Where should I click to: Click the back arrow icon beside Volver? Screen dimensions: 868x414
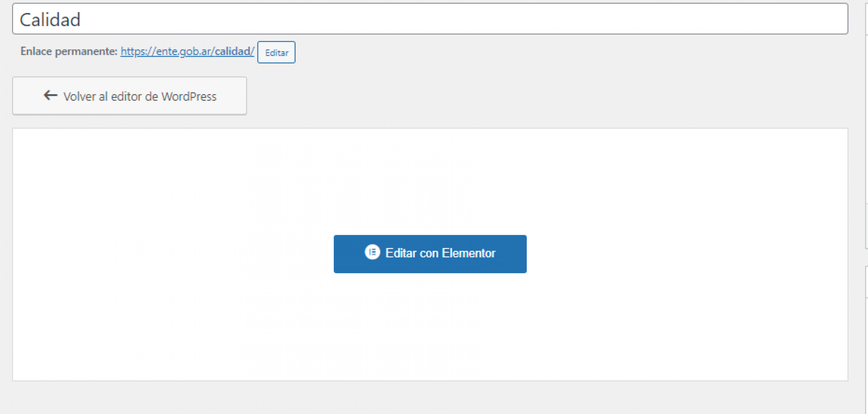tap(51, 95)
